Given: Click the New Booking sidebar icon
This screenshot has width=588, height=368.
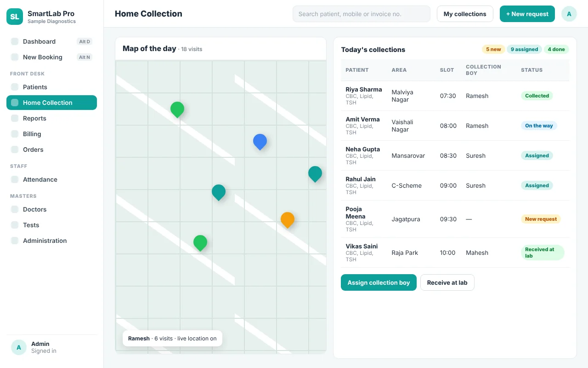Looking at the screenshot, I should point(15,57).
